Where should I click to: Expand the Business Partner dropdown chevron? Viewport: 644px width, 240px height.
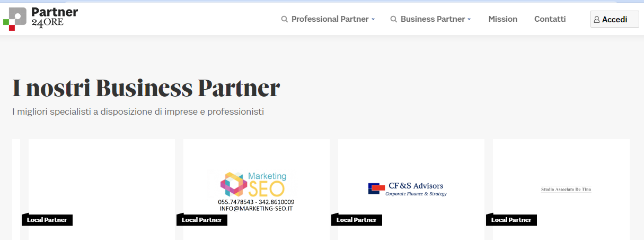click(469, 19)
